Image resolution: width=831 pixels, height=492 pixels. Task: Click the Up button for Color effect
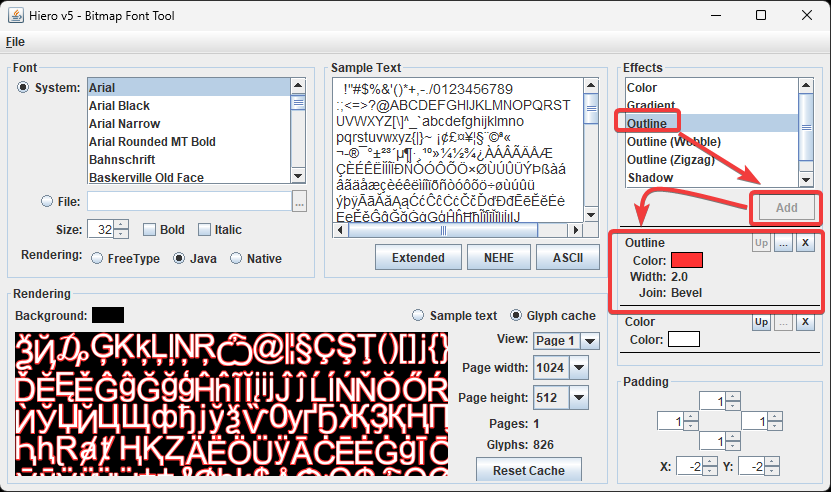(761, 322)
